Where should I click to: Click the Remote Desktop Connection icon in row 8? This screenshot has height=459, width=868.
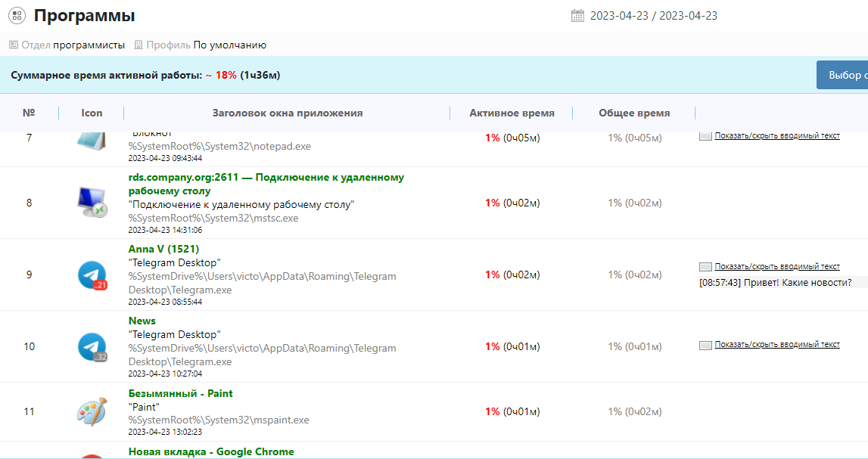(x=92, y=203)
